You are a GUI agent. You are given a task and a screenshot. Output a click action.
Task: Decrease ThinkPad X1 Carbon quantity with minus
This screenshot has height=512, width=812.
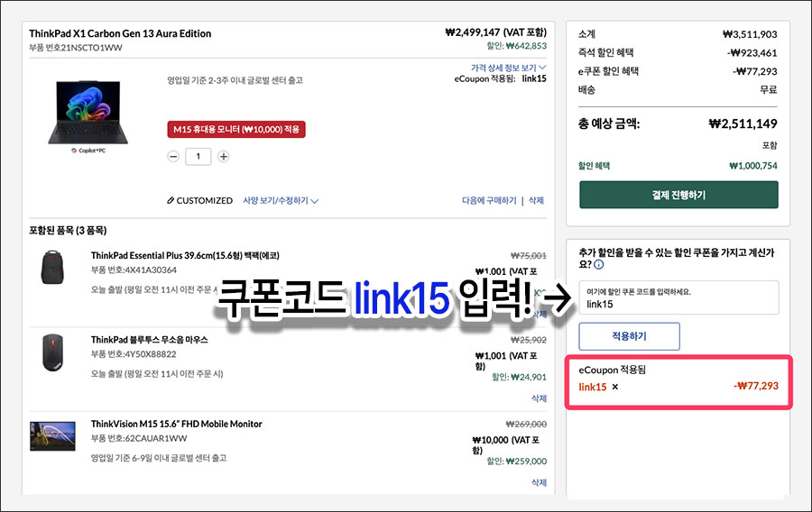click(x=173, y=156)
